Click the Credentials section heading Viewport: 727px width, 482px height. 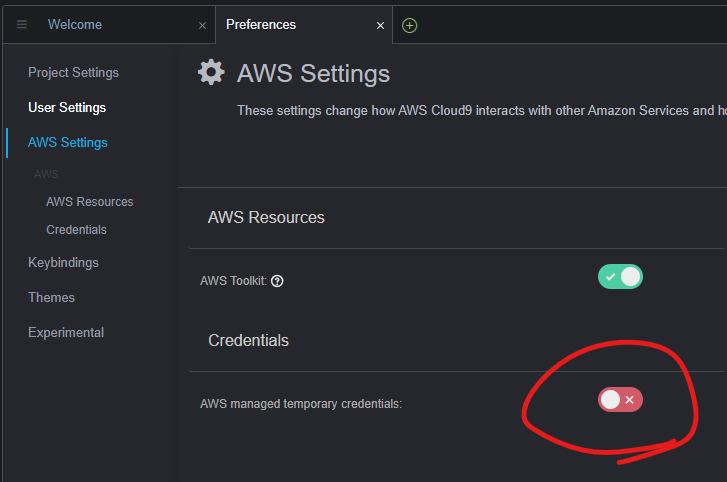[248, 340]
